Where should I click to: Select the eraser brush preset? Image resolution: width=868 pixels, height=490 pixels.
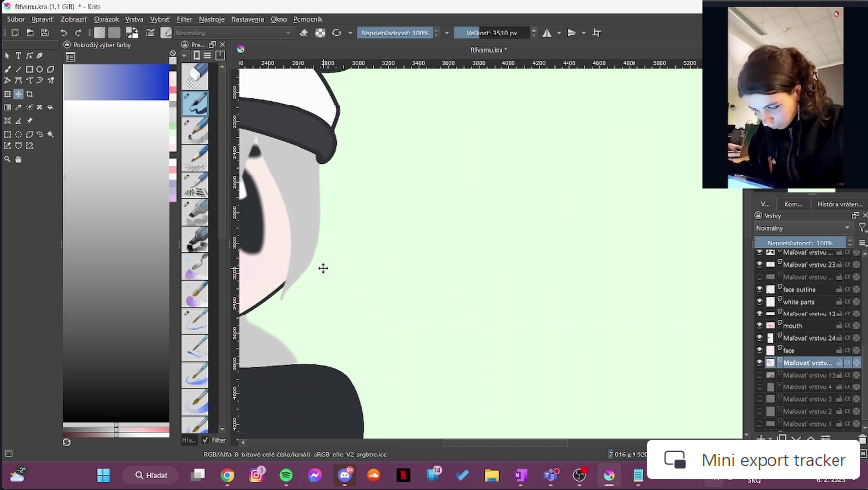tap(195, 75)
